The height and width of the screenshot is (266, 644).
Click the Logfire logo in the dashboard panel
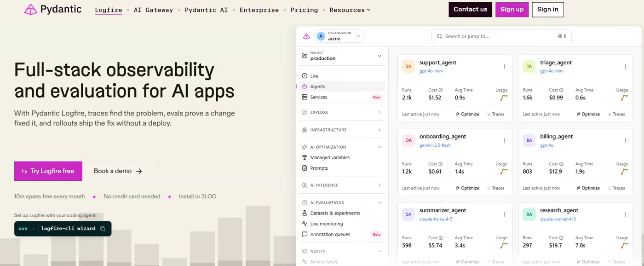coord(306,36)
